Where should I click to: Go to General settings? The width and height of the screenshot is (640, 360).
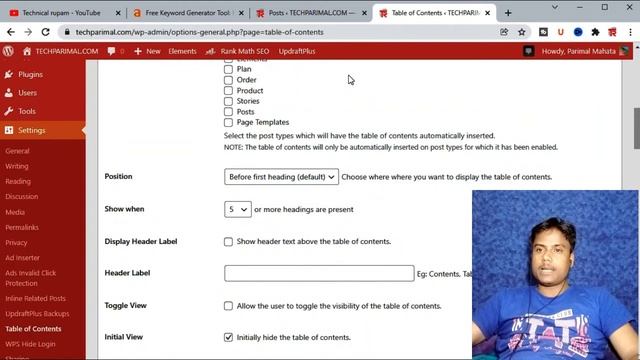[x=18, y=151]
